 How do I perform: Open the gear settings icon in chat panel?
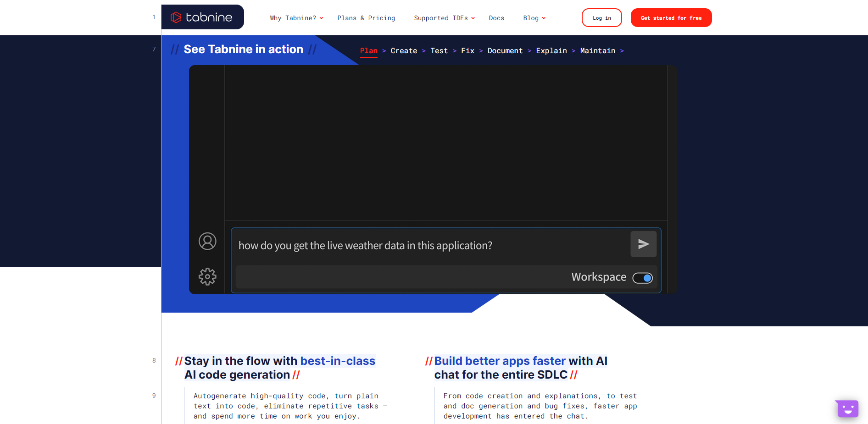[207, 276]
